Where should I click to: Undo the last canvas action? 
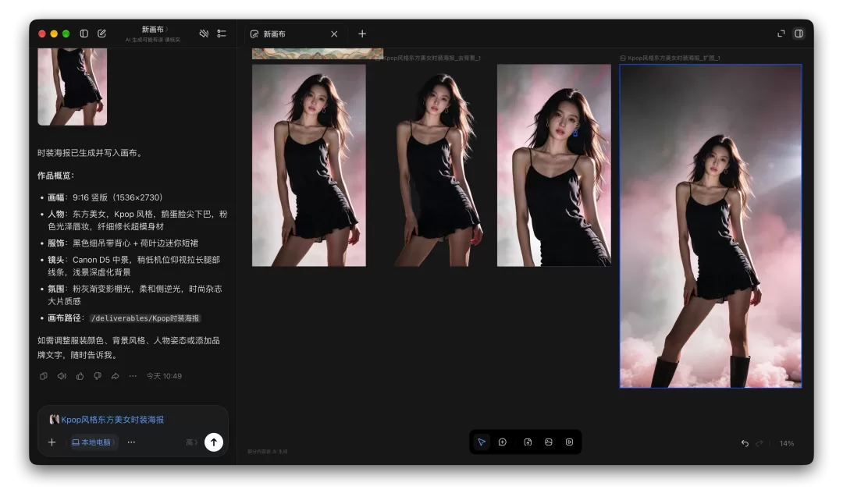745,443
